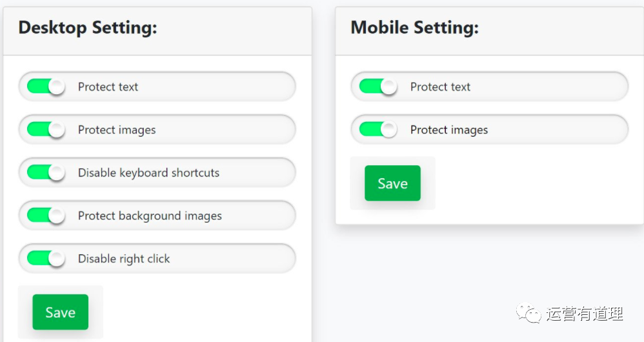Click the Mobile Setting heading
The height and width of the screenshot is (342, 644).
tap(414, 28)
